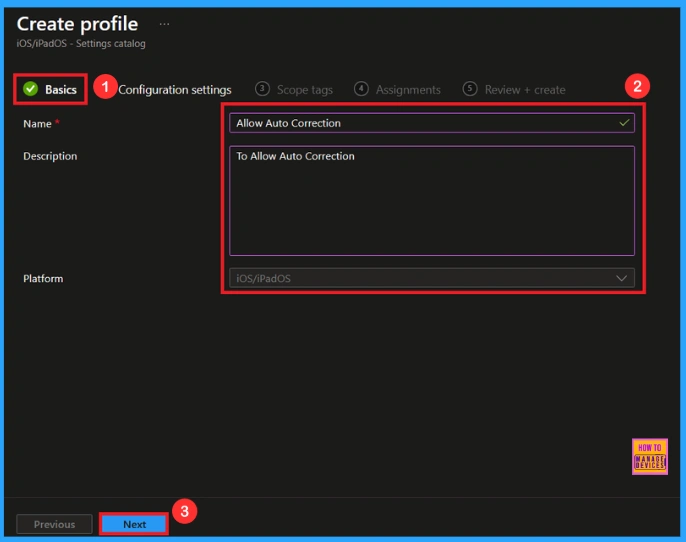The image size is (686, 542).
Task: Click the green checkmark icon on Basics
Action: tap(31, 89)
